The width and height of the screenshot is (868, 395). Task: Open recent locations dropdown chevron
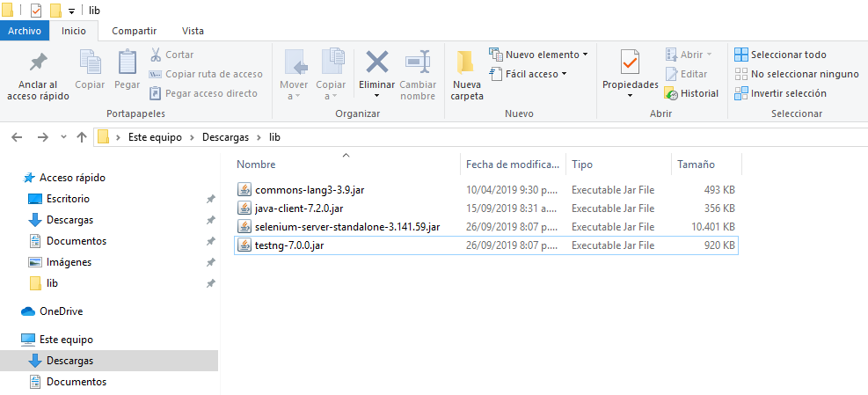pos(63,137)
